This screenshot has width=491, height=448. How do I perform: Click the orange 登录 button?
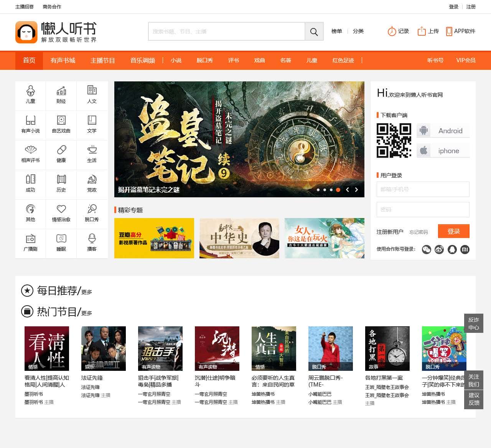click(454, 231)
